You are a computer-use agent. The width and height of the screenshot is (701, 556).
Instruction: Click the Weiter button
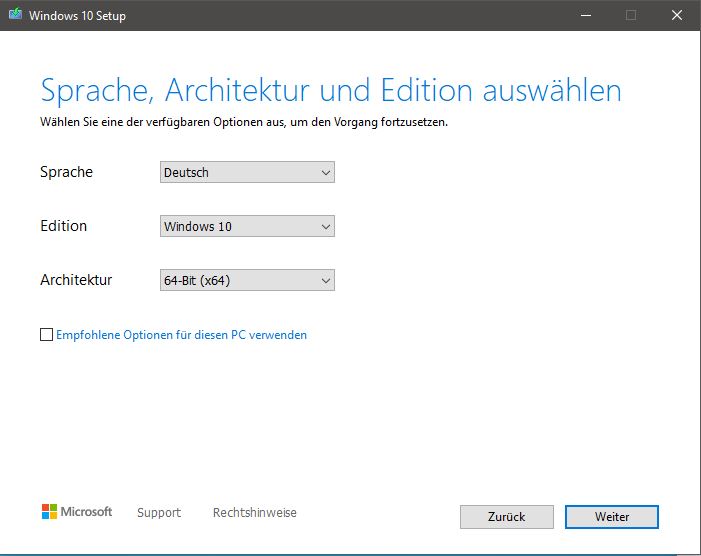click(612, 517)
